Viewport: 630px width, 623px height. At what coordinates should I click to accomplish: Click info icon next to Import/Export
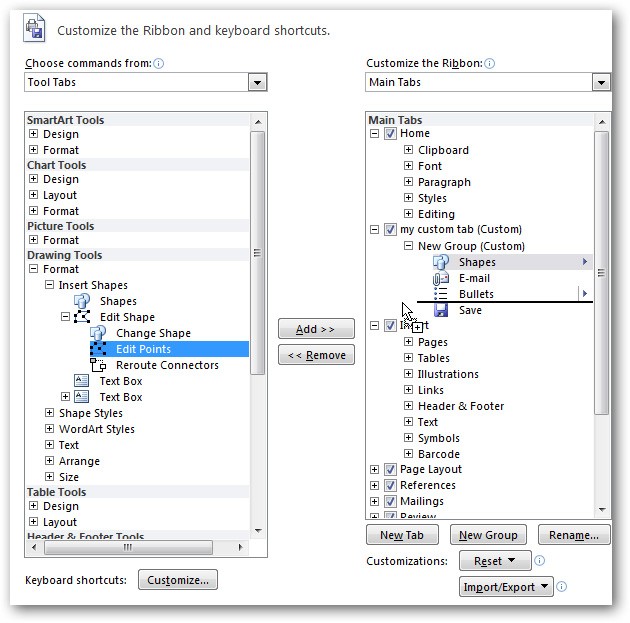click(x=562, y=586)
